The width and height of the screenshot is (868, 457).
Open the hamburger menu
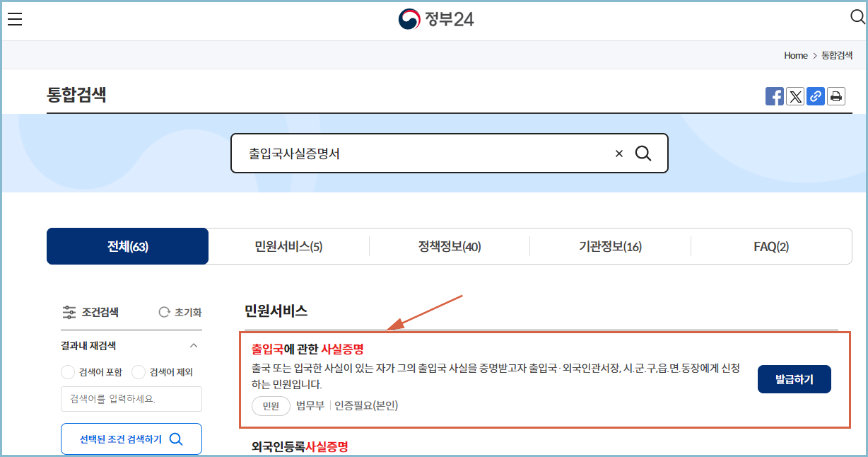coord(15,19)
